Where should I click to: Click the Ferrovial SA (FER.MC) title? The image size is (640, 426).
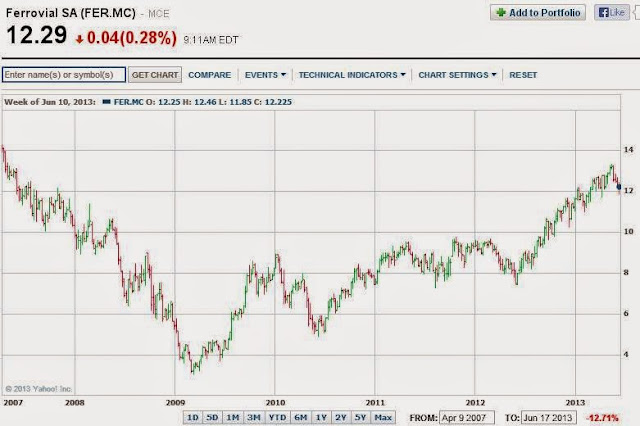71,13
